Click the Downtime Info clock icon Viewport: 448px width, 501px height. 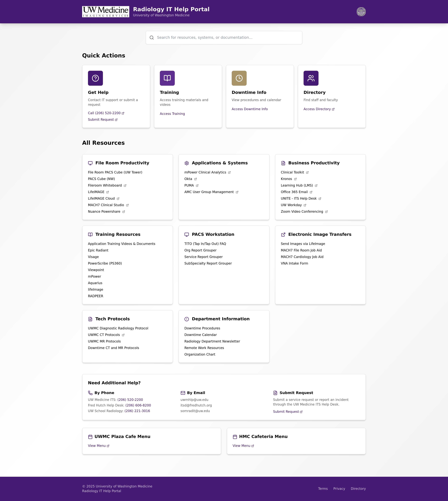click(x=239, y=78)
